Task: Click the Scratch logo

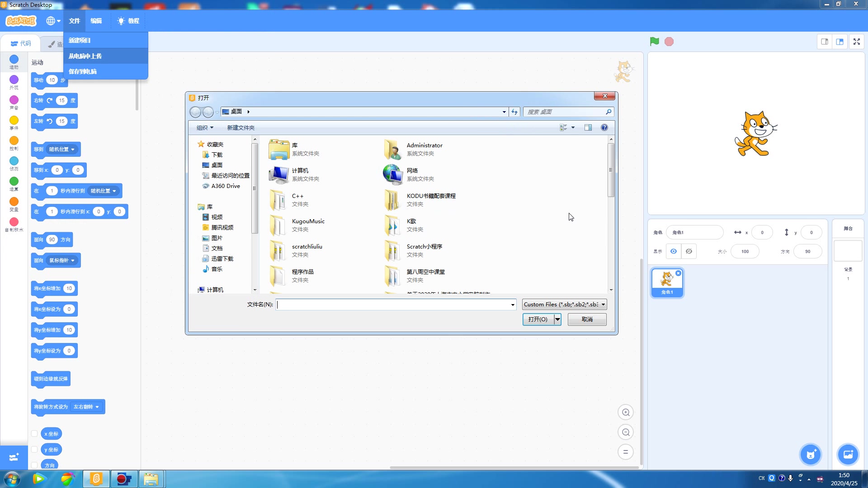Action: [x=21, y=21]
